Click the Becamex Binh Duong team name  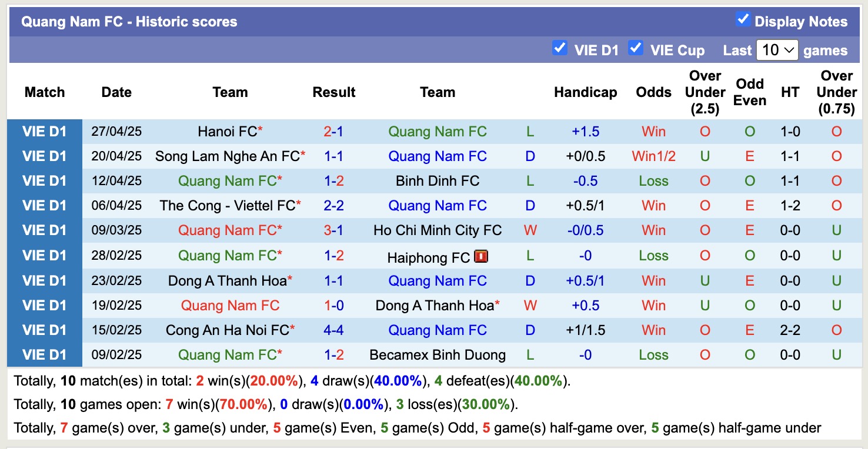(x=438, y=354)
